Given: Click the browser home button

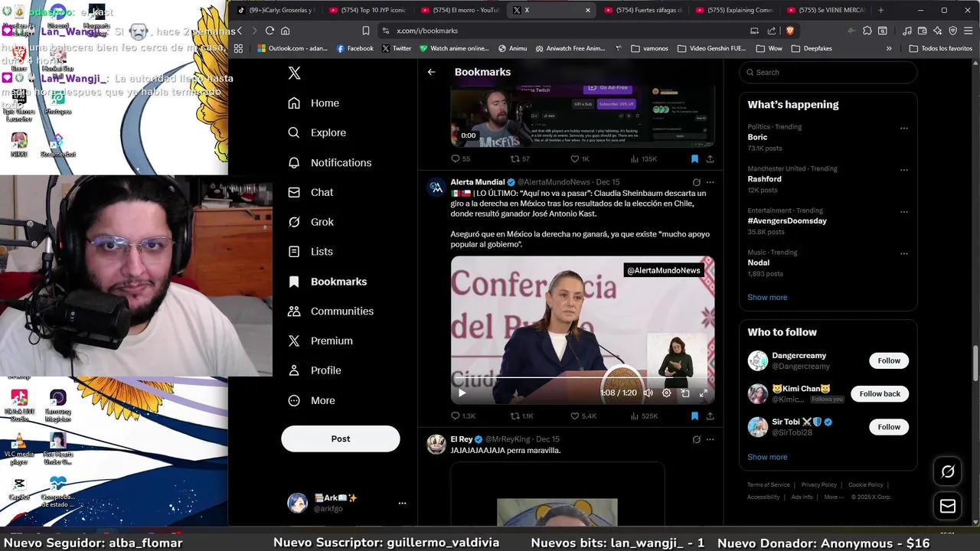Looking at the screenshot, I should coord(286,31).
